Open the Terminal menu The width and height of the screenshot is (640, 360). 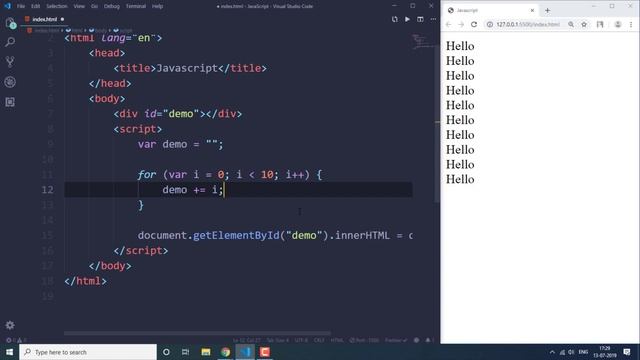(136, 6)
